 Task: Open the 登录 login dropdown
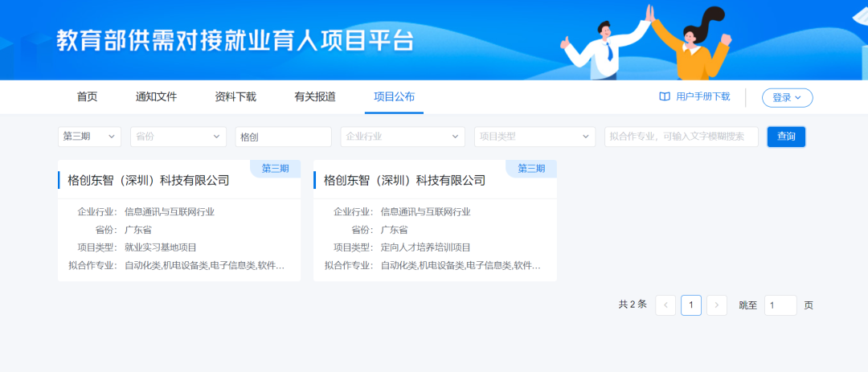pos(787,97)
